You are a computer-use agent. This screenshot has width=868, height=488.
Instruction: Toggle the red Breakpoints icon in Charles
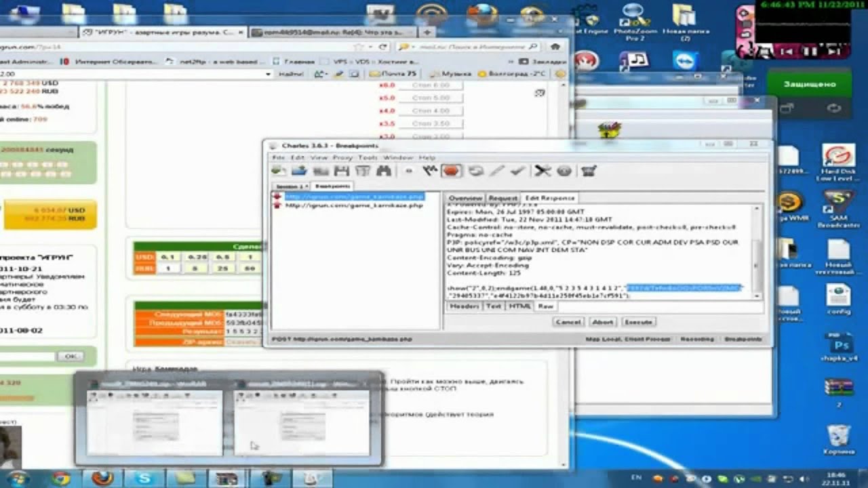tap(450, 171)
